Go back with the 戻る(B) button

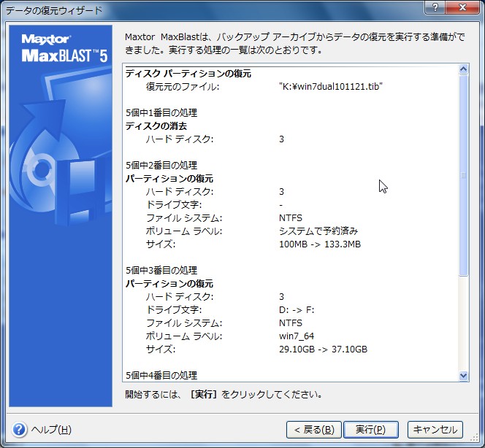coord(313,430)
